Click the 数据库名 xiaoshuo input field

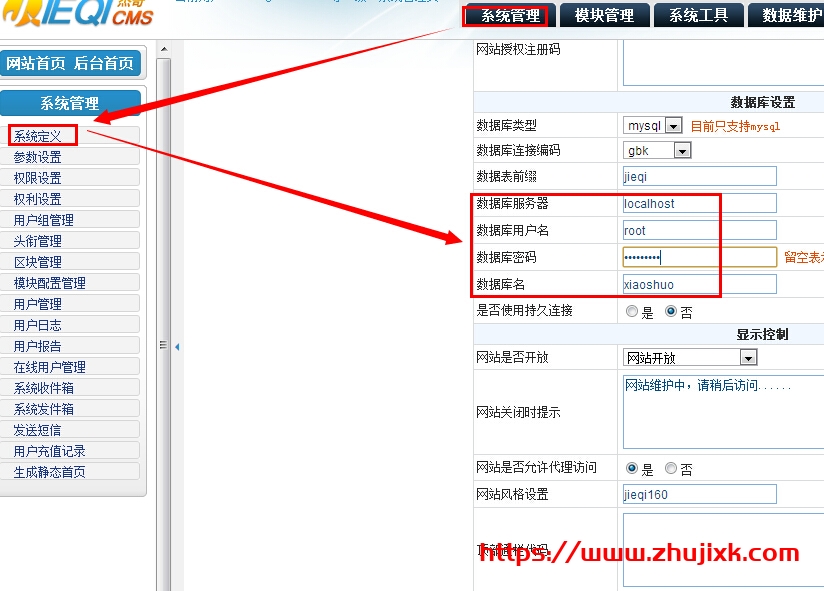point(699,284)
